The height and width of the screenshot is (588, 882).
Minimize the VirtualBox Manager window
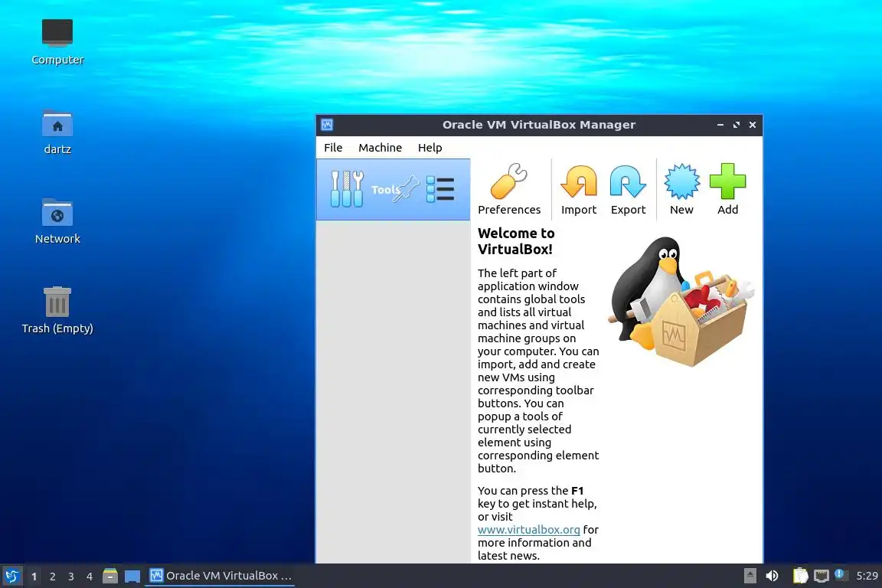[x=720, y=125]
